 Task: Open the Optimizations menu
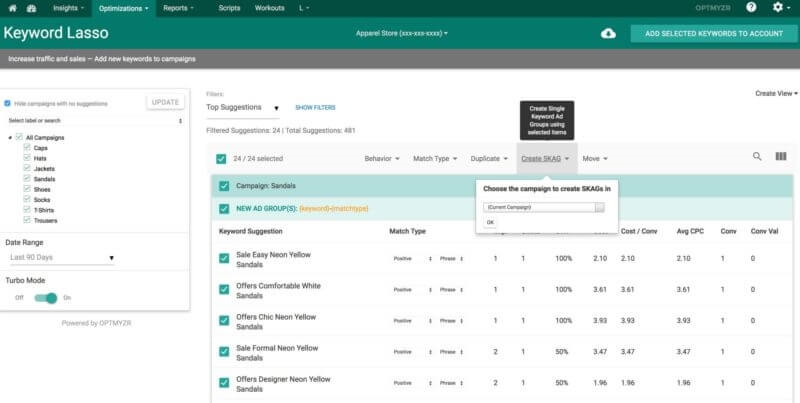(123, 8)
